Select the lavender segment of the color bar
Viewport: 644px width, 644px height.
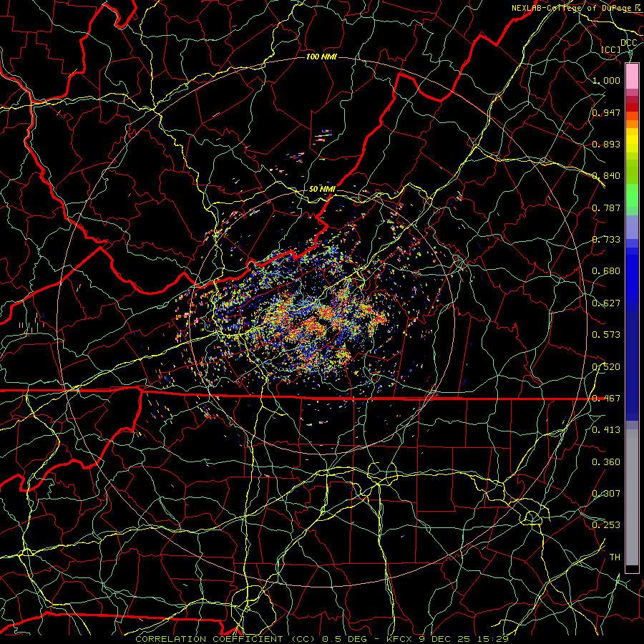[632, 227]
